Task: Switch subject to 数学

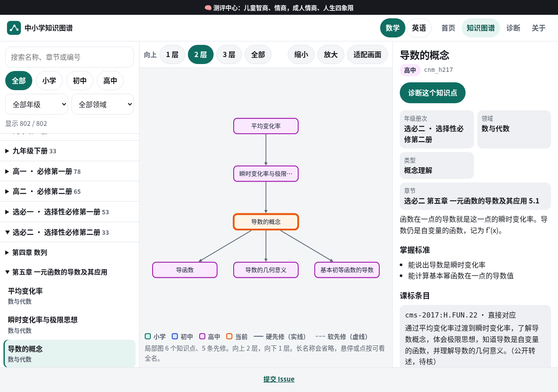Action: pyautogui.click(x=393, y=28)
